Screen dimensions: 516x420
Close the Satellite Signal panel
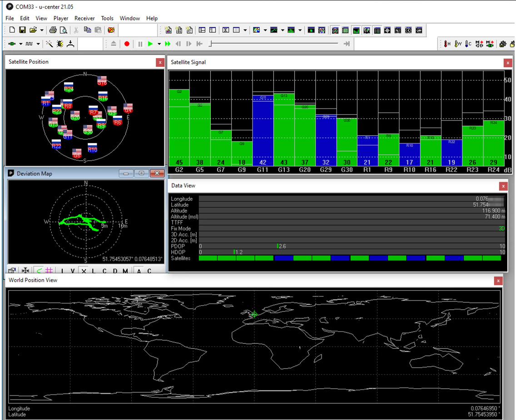click(507, 63)
